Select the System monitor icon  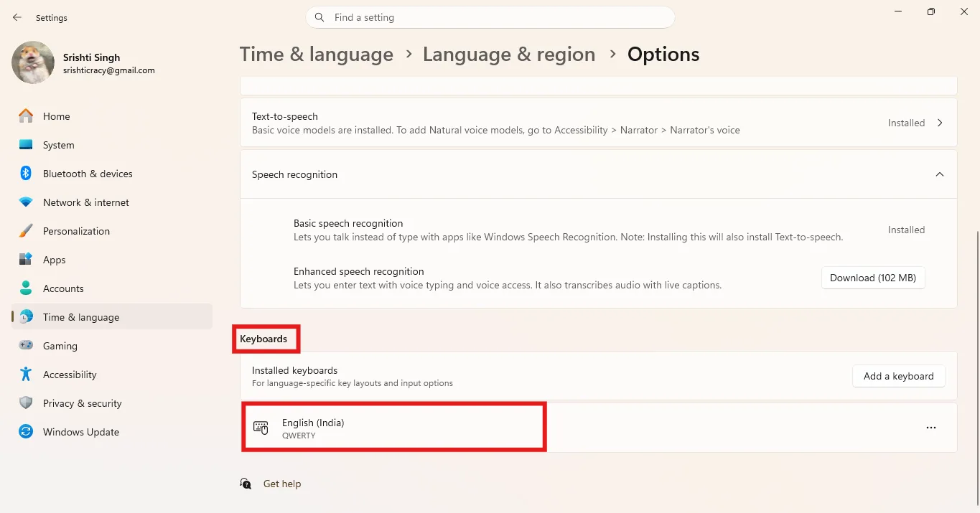click(x=26, y=145)
